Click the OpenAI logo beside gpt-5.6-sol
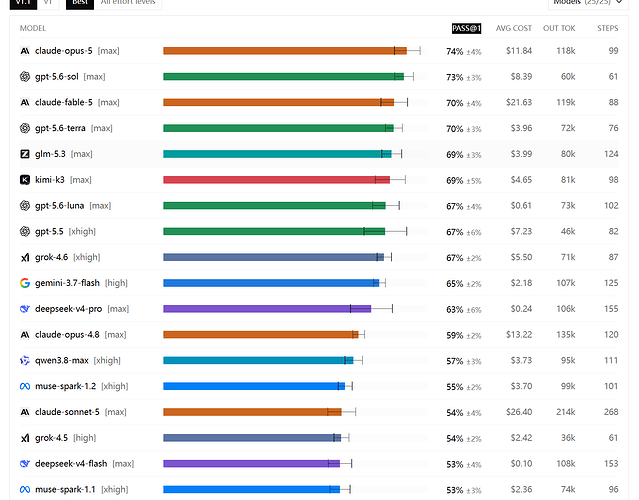Image resolution: width=639 pixels, height=500 pixels. [x=25, y=77]
